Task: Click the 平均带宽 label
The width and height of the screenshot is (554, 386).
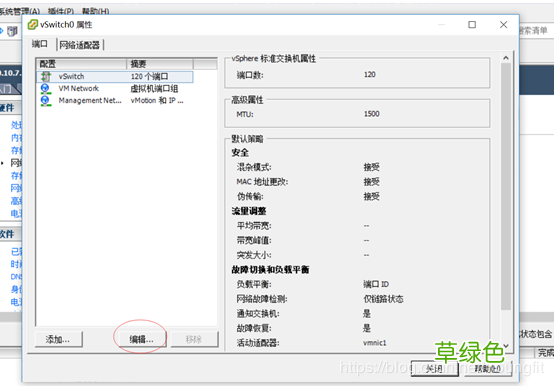Action: point(254,226)
